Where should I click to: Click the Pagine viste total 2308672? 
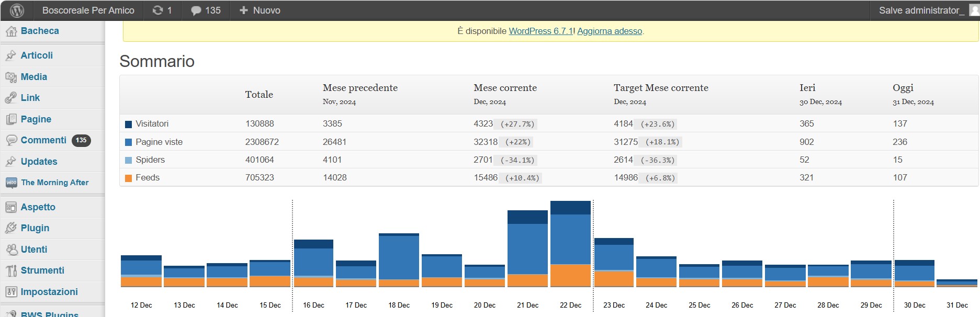point(262,142)
